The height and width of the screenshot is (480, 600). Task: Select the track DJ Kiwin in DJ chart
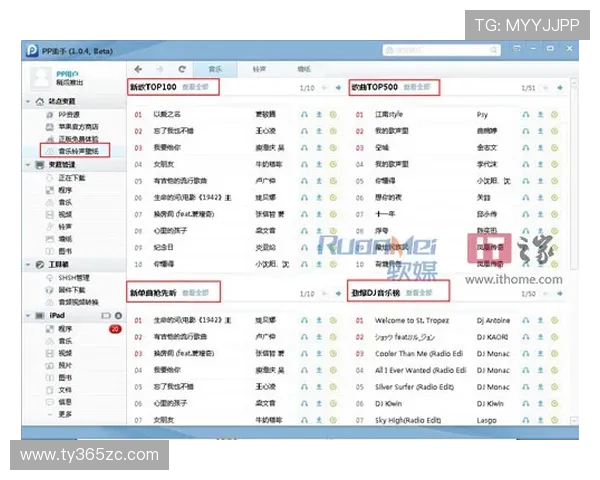click(388, 403)
